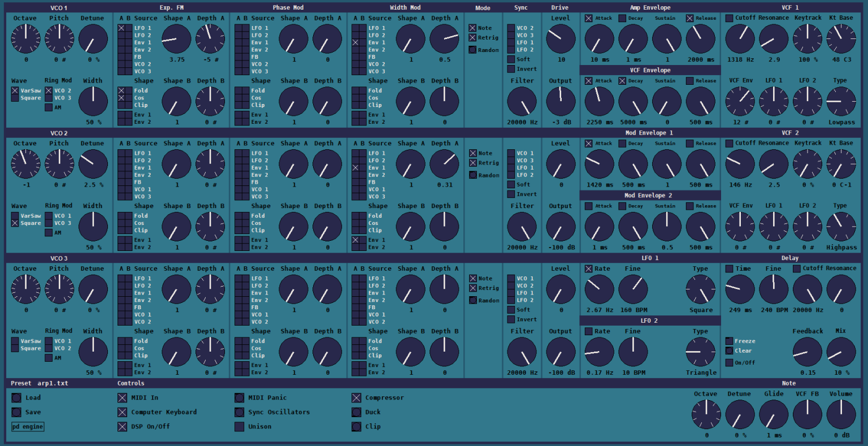Click the Note Glide knob
Viewport: 868px width, 446px height.
[x=774, y=414]
